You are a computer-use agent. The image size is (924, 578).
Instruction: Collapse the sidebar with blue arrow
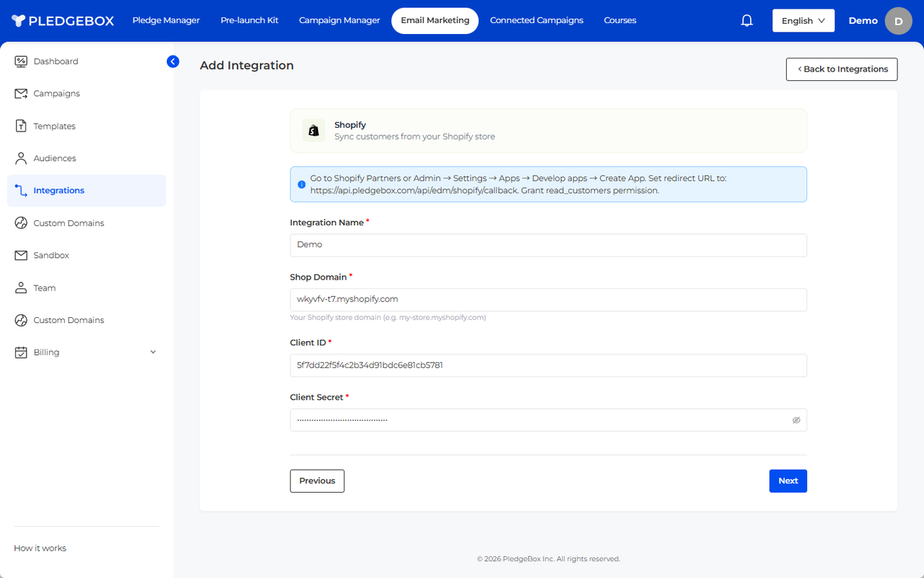173,61
